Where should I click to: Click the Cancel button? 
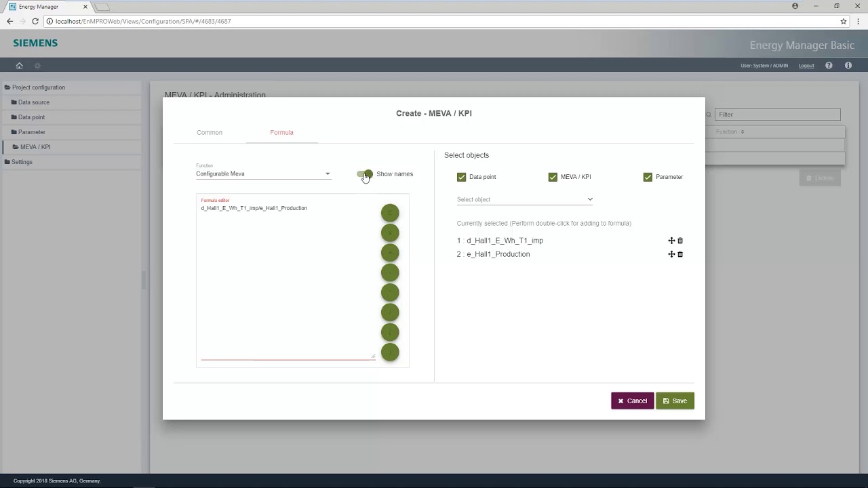[x=632, y=401]
